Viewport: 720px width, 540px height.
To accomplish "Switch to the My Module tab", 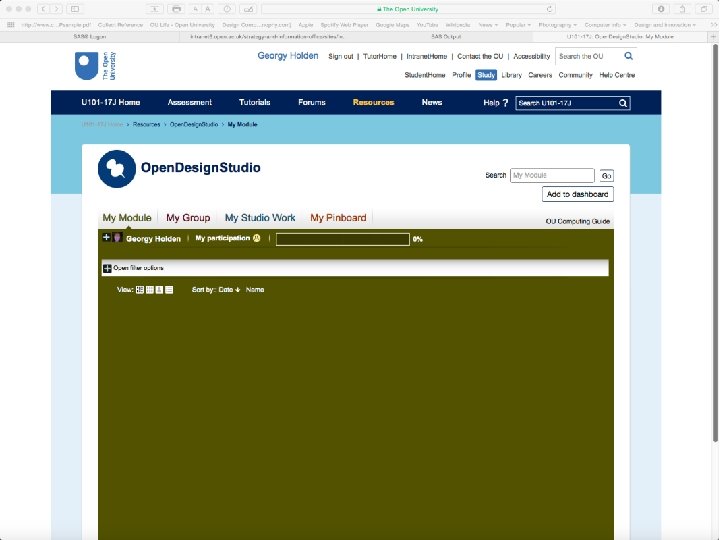I will [x=127, y=218].
